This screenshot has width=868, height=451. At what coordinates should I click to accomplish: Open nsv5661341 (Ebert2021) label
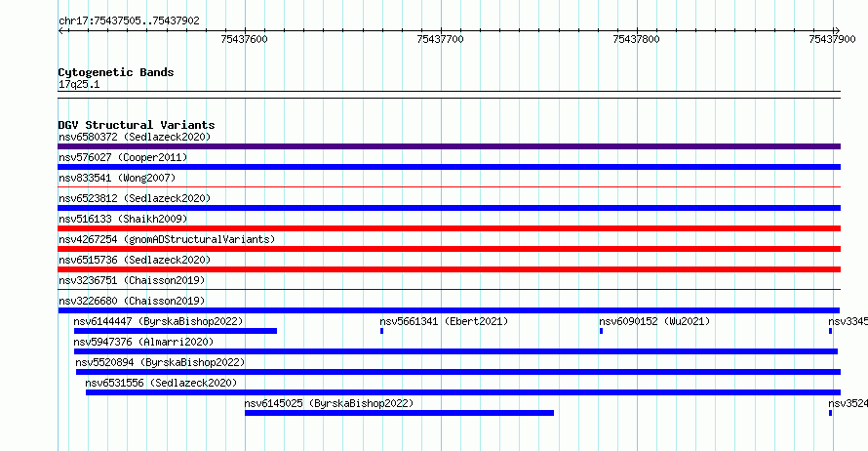444,321
